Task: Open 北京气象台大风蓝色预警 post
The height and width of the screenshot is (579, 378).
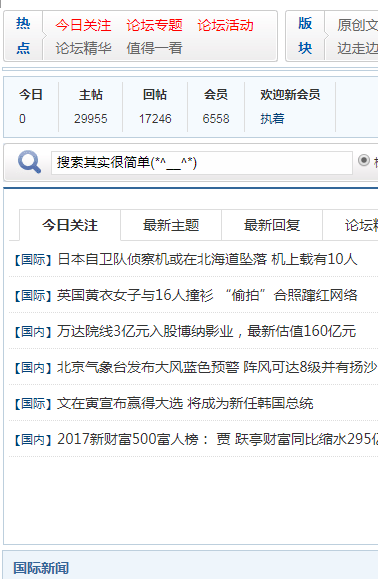Action: point(217,367)
